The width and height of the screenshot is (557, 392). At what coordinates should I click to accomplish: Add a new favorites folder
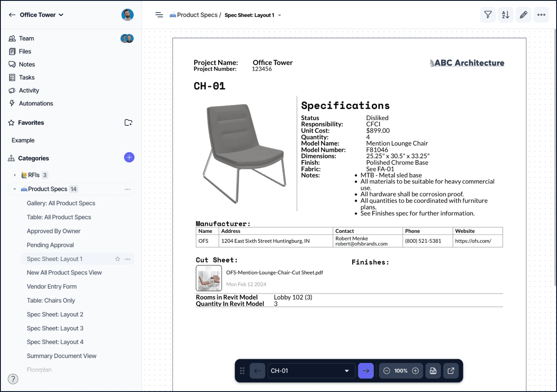(x=128, y=123)
